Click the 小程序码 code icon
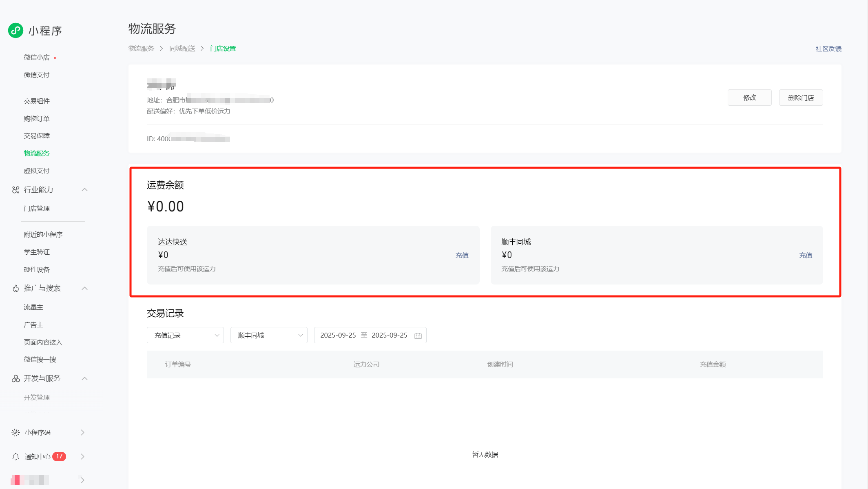Screen dimensions: 868x489 point(15,433)
